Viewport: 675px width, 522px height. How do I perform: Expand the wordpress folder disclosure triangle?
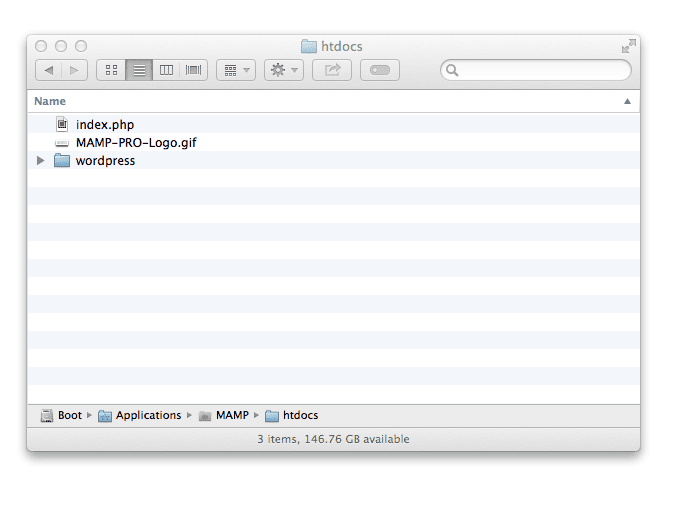click(40, 161)
